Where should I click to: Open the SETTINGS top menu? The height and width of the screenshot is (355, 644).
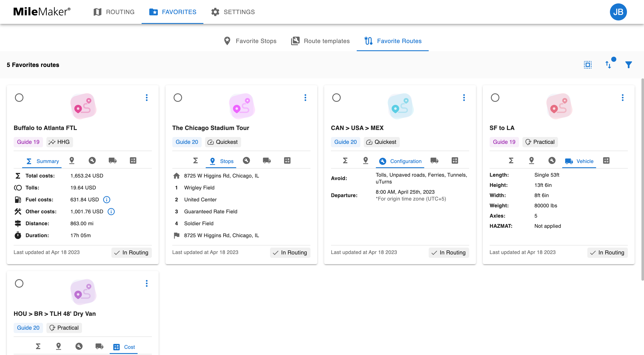pyautogui.click(x=233, y=12)
